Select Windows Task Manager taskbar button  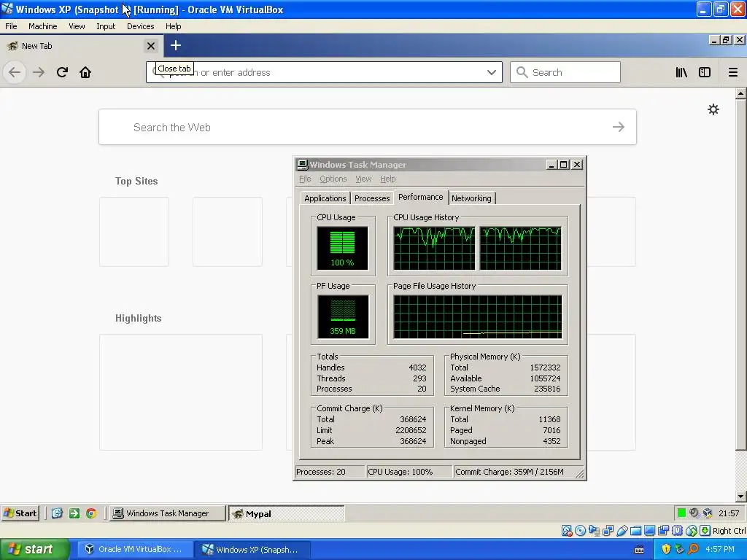pos(168,513)
